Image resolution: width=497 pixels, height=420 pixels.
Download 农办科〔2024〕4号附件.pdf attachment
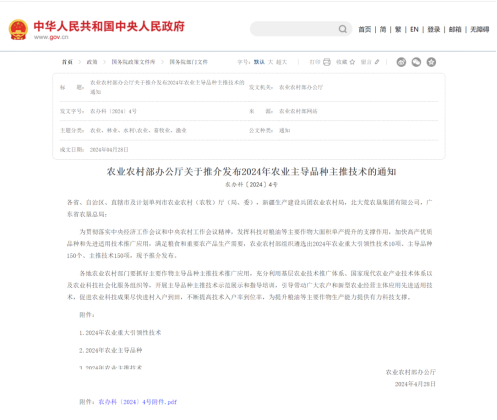pyautogui.click(x=138, y=402)
